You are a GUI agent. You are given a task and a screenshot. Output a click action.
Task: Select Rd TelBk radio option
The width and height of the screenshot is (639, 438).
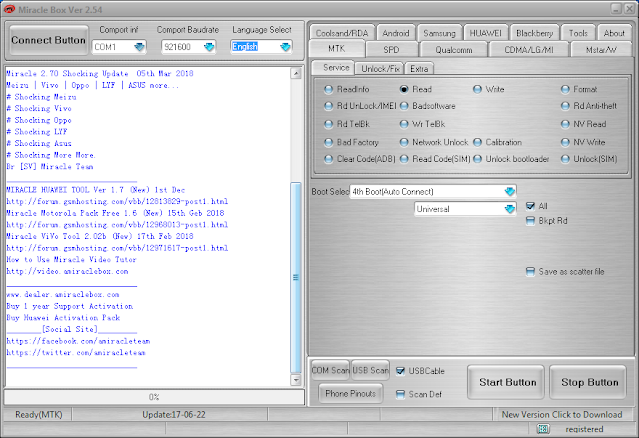click(x=328, y=124)
